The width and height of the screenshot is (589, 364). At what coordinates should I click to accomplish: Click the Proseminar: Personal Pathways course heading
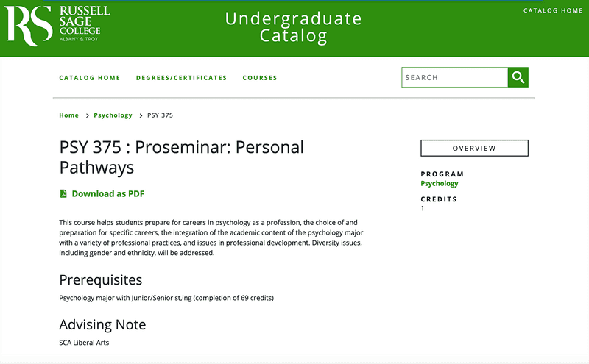[181, 157]
